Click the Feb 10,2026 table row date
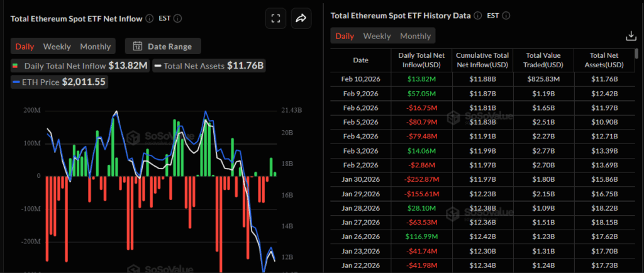This screenshot has height=273, width=644. (360, 79)
